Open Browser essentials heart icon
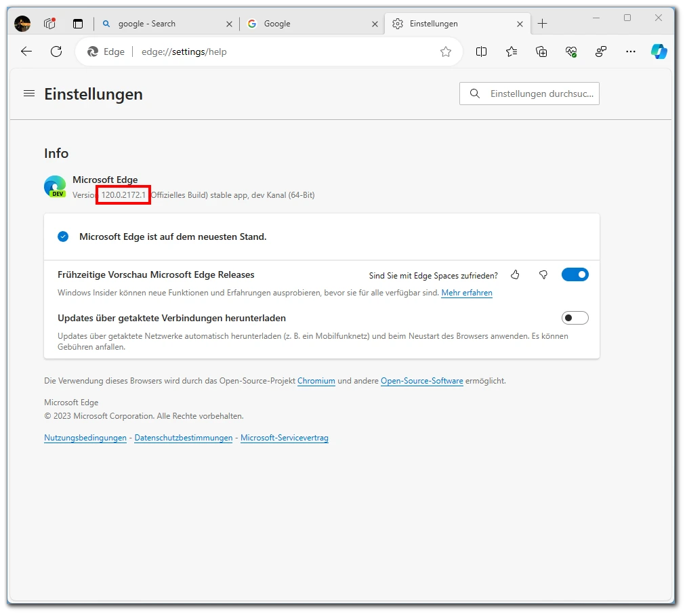Image resolution: width=687 pixels, height=616 pixels. tap(571, 52)
